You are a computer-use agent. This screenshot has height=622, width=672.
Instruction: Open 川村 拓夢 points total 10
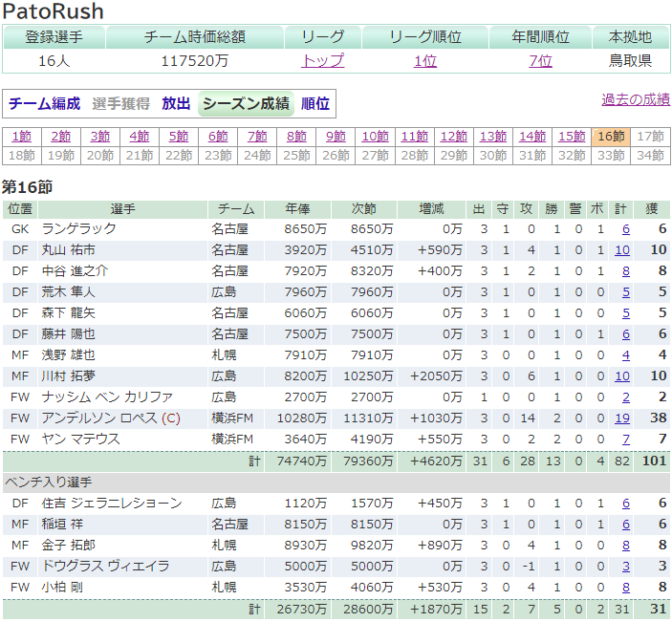(622, 376)
